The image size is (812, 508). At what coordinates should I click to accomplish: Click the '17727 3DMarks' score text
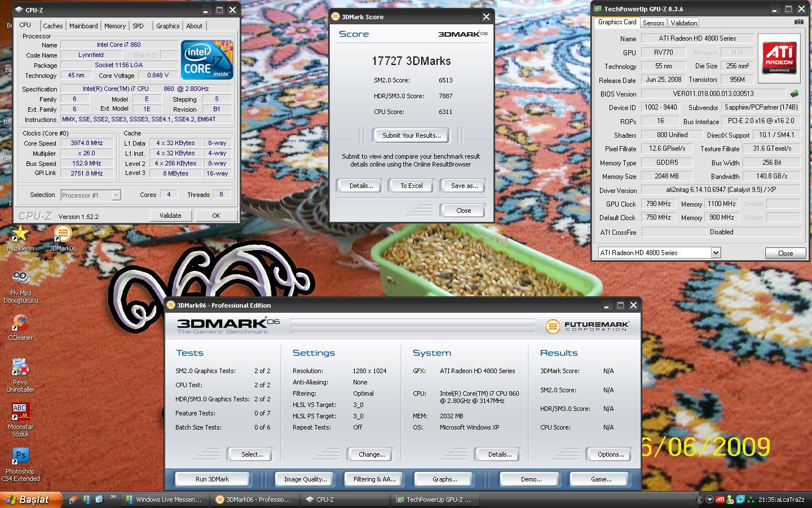[x=411, y=61]
